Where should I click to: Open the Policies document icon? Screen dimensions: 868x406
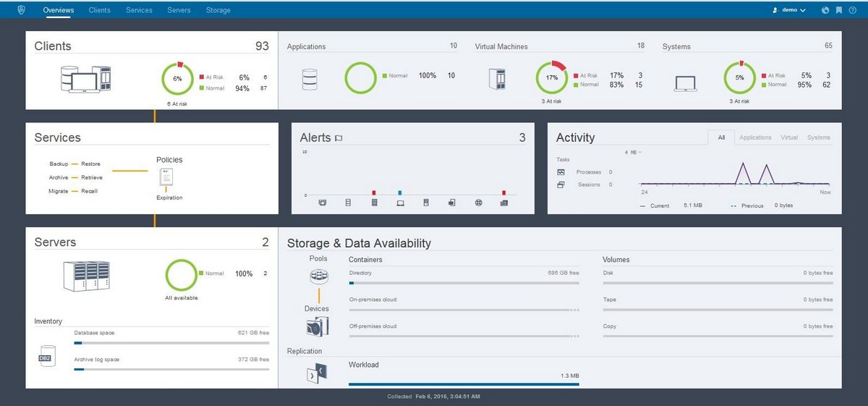(x=166, y=177)
